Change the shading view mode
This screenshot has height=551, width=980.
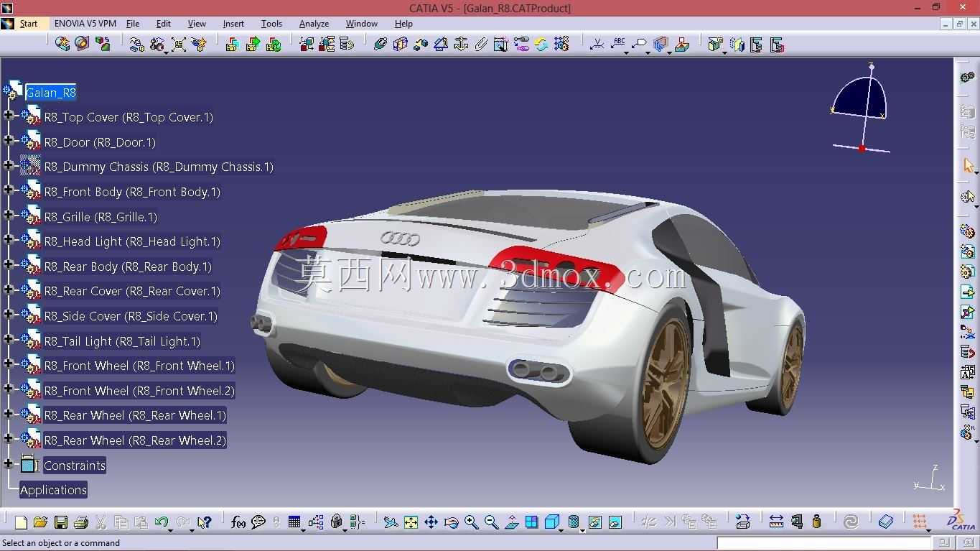(x=574, y=522)
